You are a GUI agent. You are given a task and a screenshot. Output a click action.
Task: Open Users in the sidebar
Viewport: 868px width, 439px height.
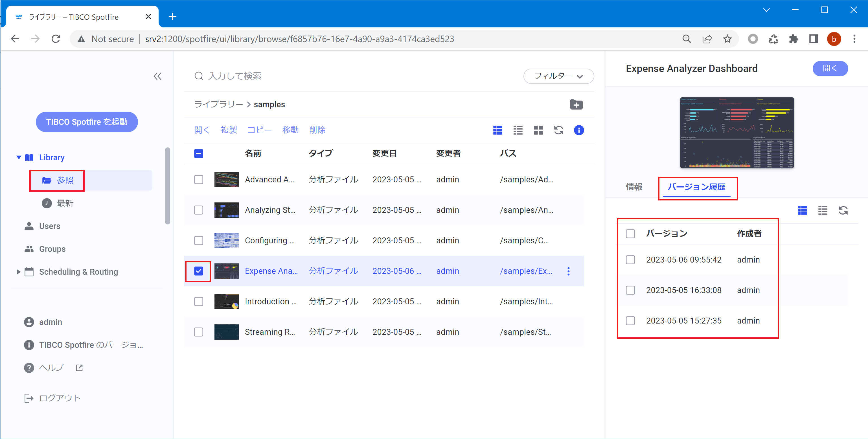[x=50, y=226]
